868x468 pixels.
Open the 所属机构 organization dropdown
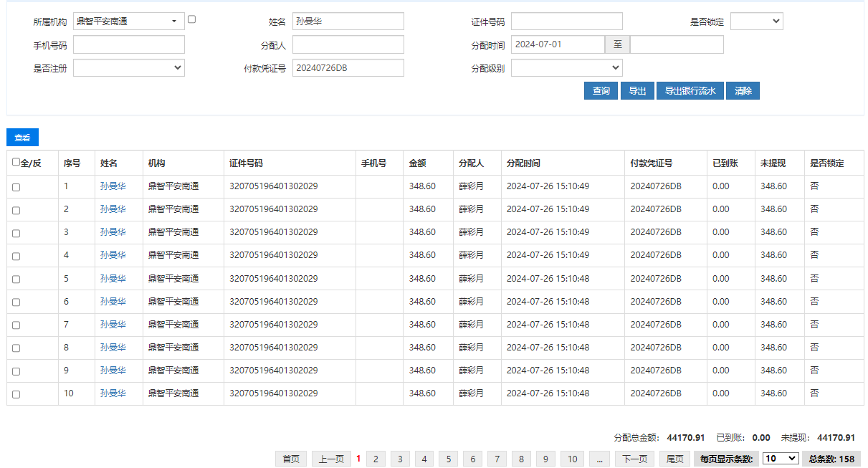coord(128,22)
